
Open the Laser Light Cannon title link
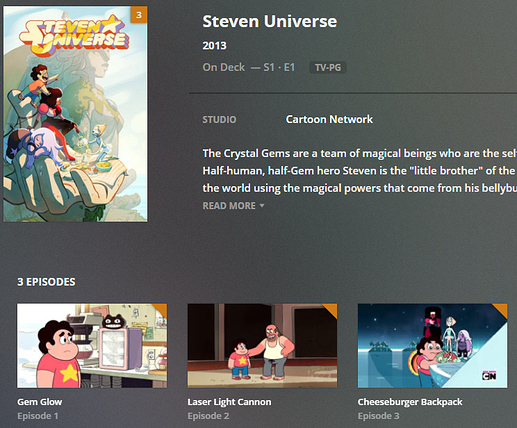[x=229, y=402]
